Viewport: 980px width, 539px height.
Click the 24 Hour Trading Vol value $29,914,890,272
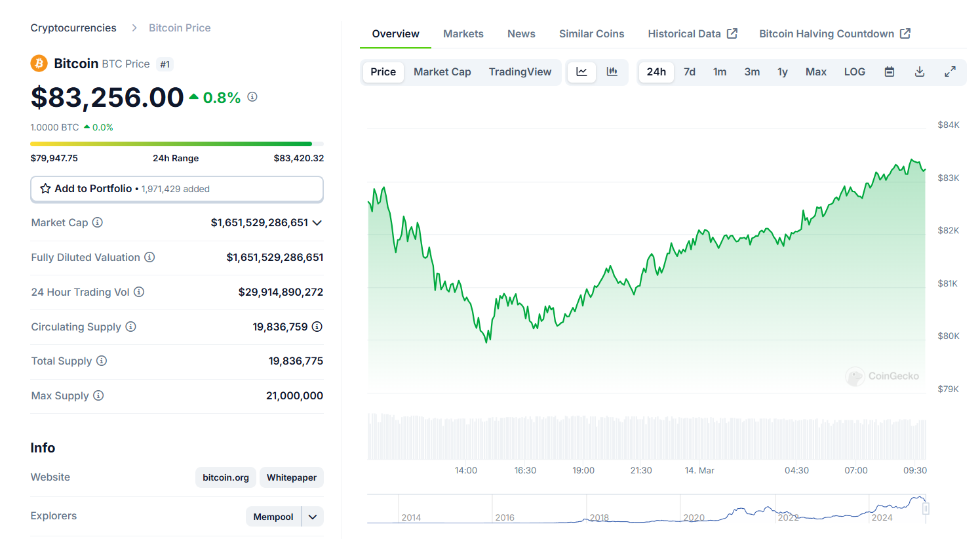coord(281,292)
